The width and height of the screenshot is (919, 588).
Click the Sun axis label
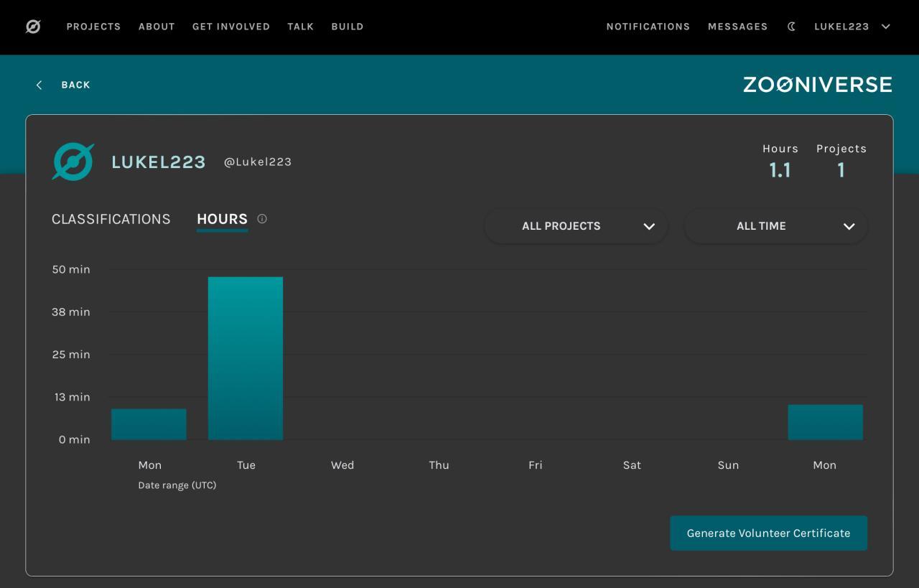[728, 465]
